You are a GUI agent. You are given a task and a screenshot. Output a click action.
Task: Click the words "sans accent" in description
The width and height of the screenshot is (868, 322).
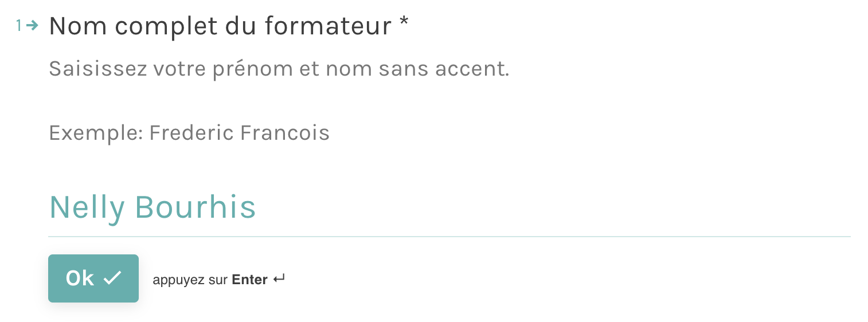[444, 69]
